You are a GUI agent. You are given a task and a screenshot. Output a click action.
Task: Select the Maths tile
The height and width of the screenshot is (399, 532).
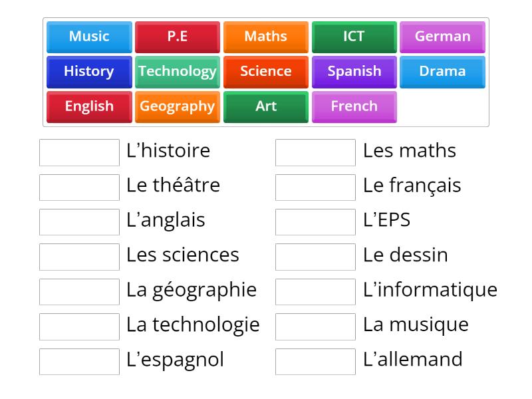click(x=265, y=37)
